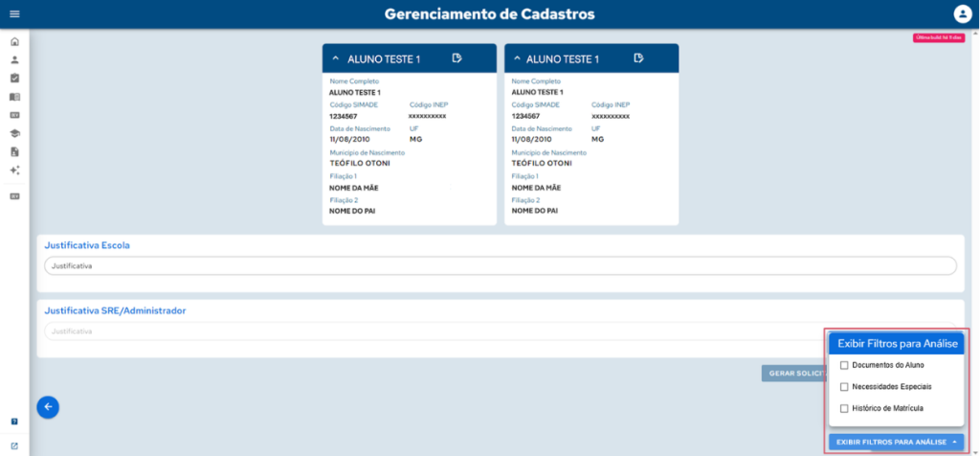Open the clipboard checklist sidebar icon
This screenshot has height=456, width=980.
(14, 79)
